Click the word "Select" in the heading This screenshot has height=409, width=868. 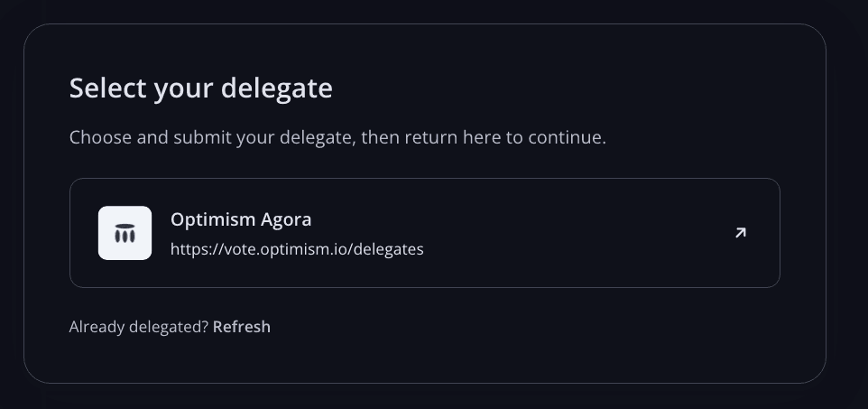tap(108, 88)
